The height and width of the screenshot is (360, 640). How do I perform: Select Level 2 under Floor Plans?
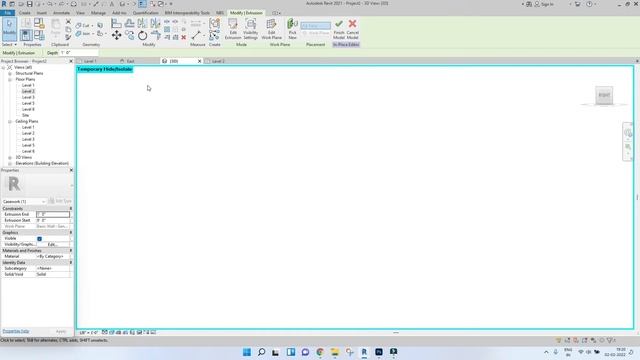(28, 91)
